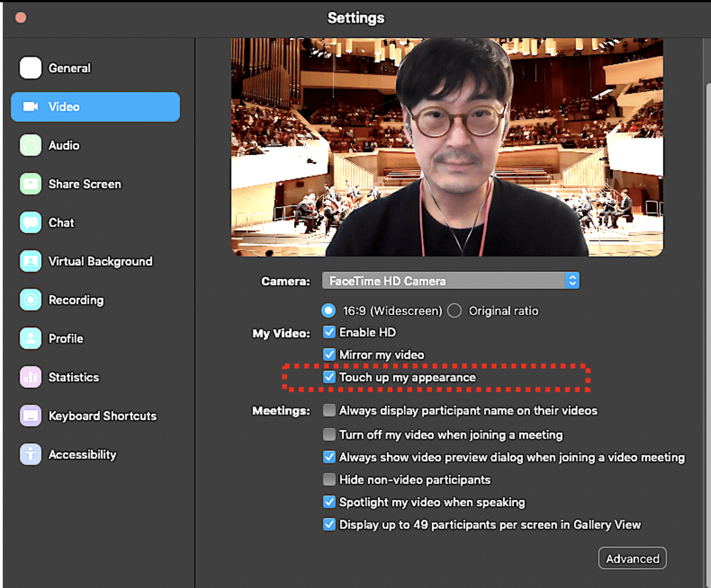Select 16:9 (Widescreen) ratio

click(329, 310)
